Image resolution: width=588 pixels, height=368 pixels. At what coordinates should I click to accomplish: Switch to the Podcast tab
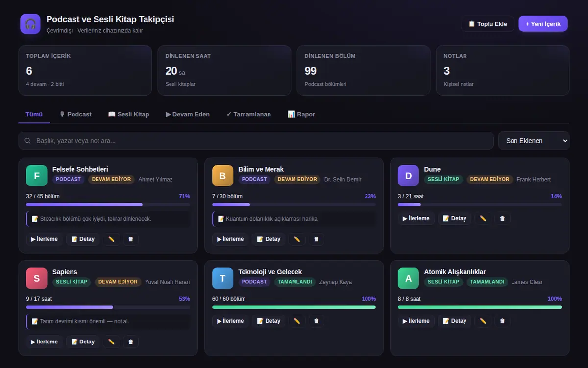(75, 114)
